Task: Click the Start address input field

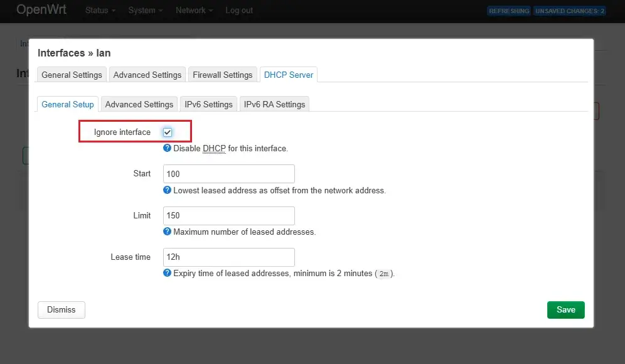Action: click(228, 174)
